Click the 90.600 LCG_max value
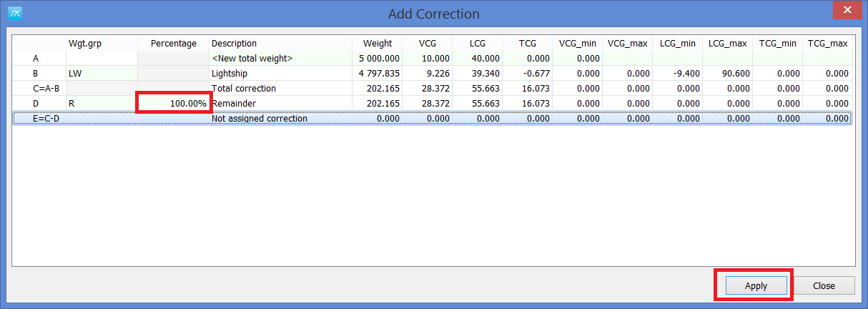 pos(727,73)
